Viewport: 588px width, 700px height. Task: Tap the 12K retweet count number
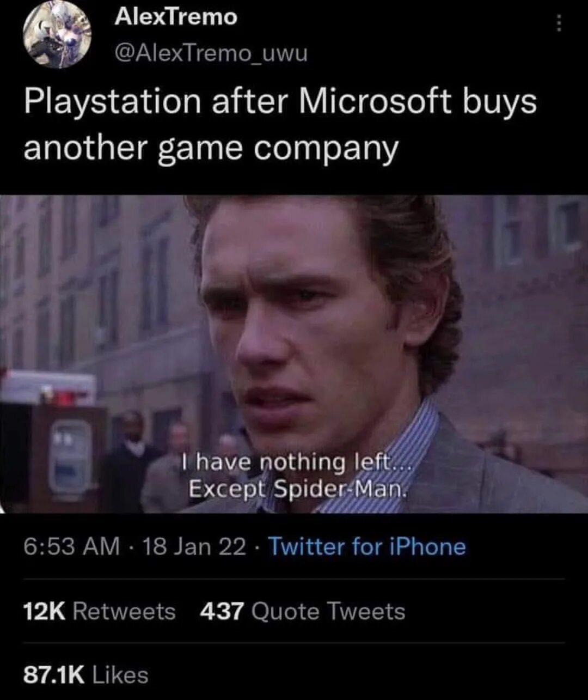44,611
